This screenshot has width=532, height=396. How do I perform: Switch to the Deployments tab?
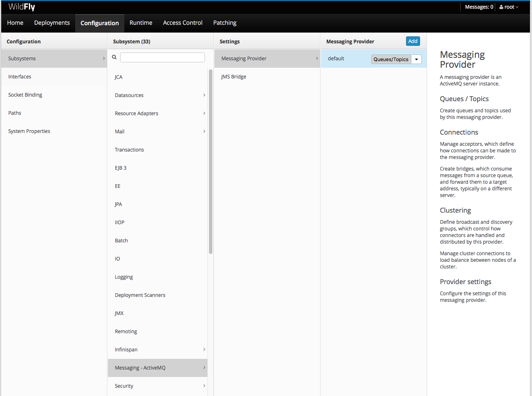[x=52, y=23]
